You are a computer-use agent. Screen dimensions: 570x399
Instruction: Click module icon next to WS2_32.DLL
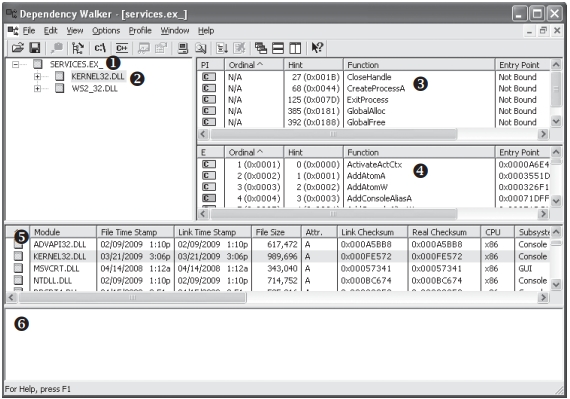click(60, 88)
